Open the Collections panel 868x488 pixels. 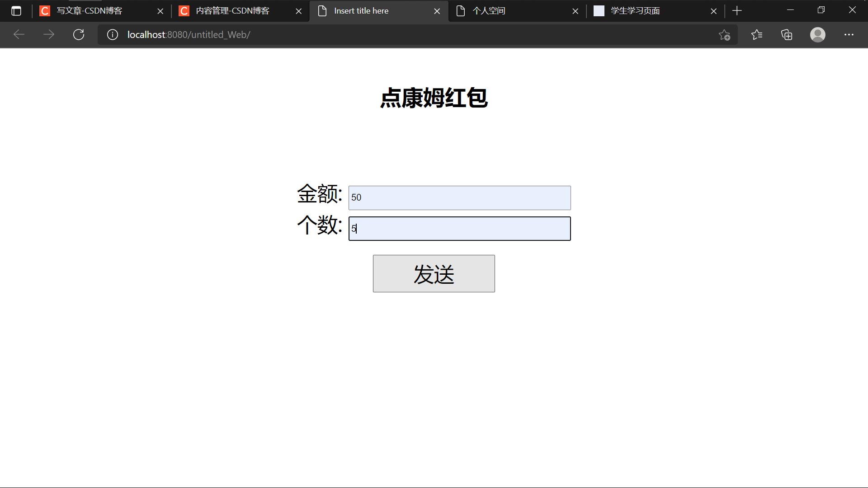click(787, 35)
